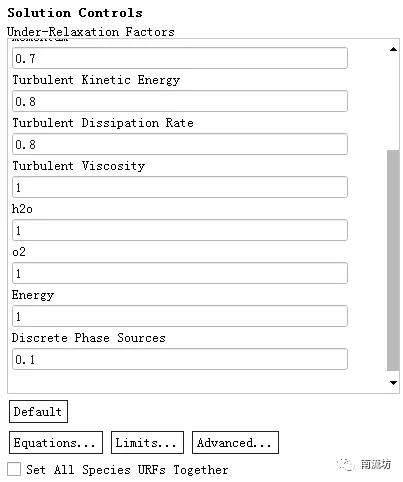This screenshot has height=482, width=403.
Task: Click the Default button
Action: click(38, 412)
